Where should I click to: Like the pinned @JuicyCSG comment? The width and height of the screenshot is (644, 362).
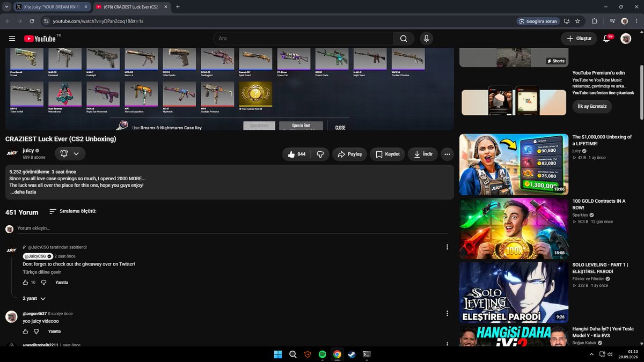point(25,282)
